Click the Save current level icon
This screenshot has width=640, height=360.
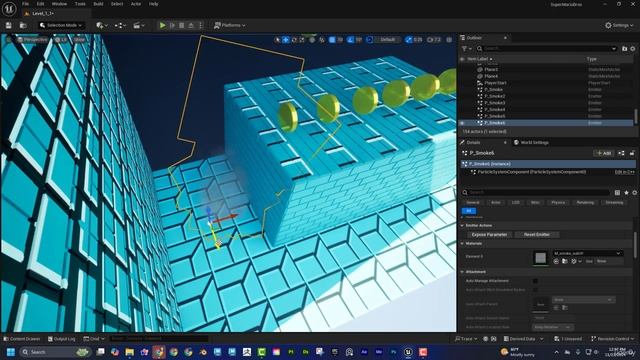tap(9, 25)
